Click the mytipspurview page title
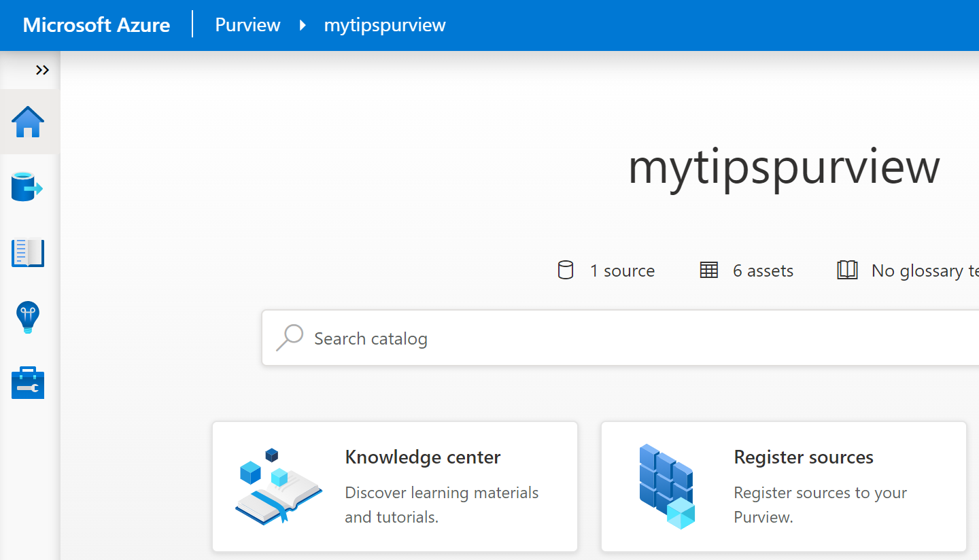 tap(784, 167)
